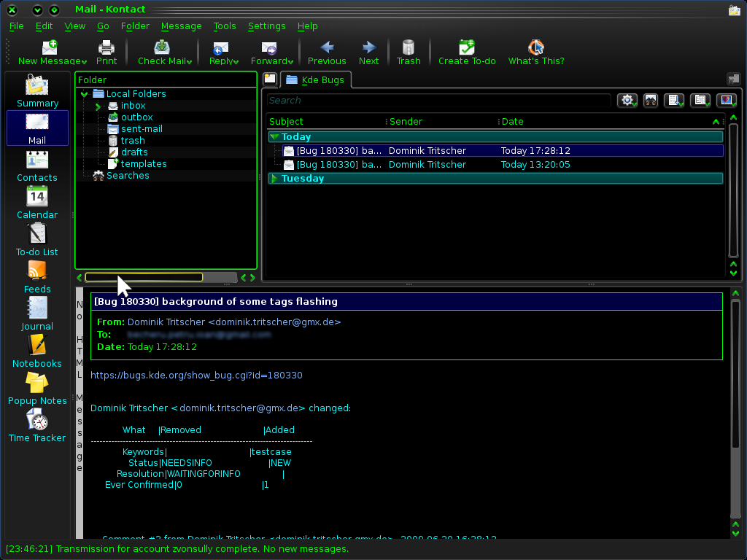Open the Edit menu

pyautogui.click(x=44, y=26)
